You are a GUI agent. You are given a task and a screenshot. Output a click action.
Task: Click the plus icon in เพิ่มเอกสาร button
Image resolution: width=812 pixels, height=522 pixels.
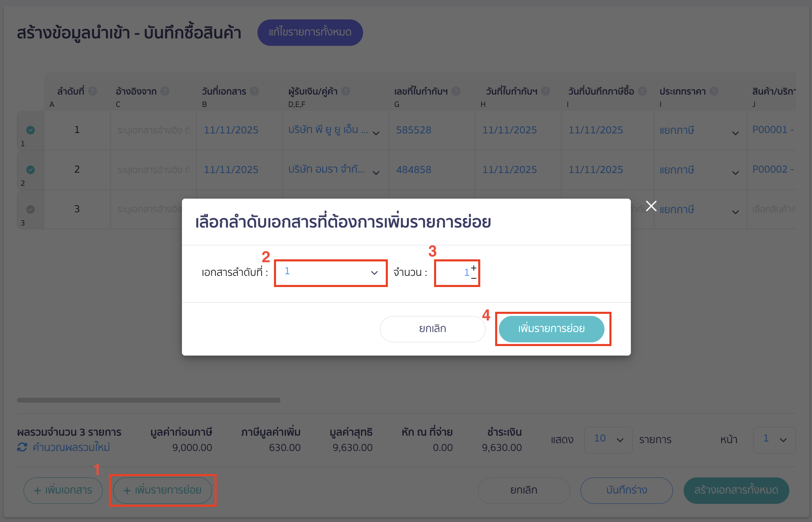[x=38, y=490]
